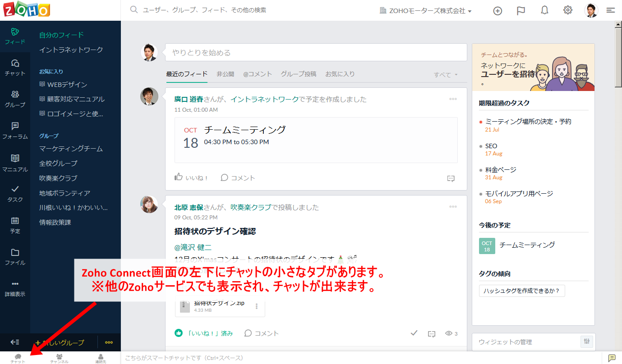Select グループ投稿 tab

coord(299,74)
